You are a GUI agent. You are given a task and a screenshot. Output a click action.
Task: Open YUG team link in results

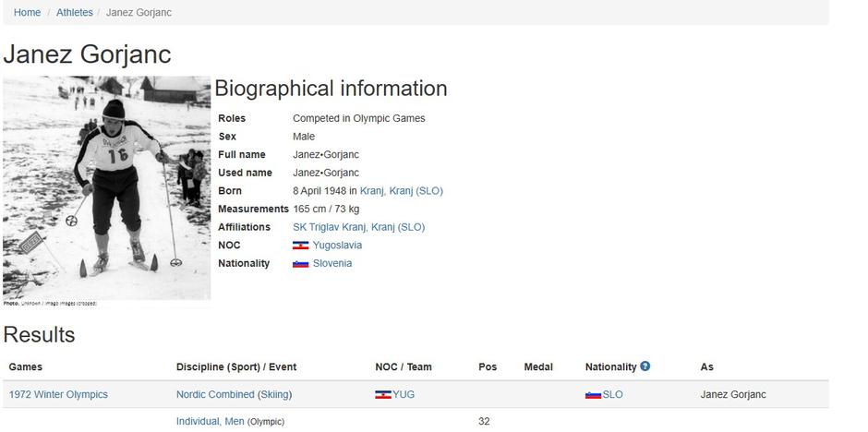point(404,394)
